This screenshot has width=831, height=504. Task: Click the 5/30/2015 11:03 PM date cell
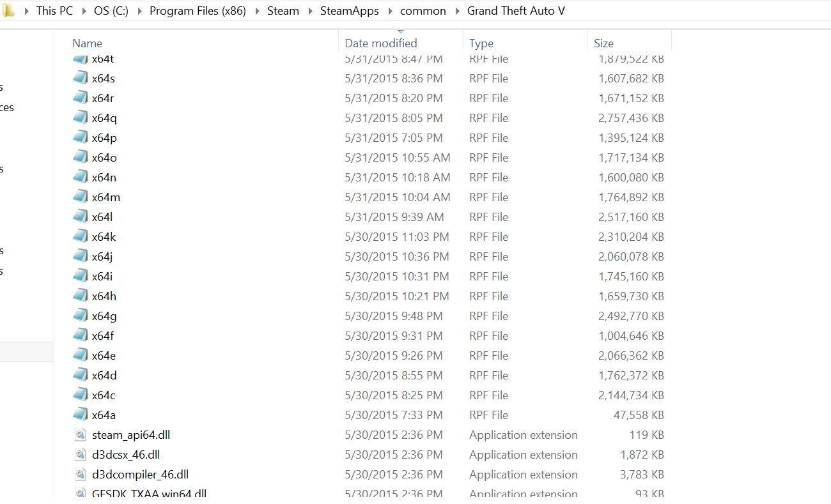click(397, 237)
